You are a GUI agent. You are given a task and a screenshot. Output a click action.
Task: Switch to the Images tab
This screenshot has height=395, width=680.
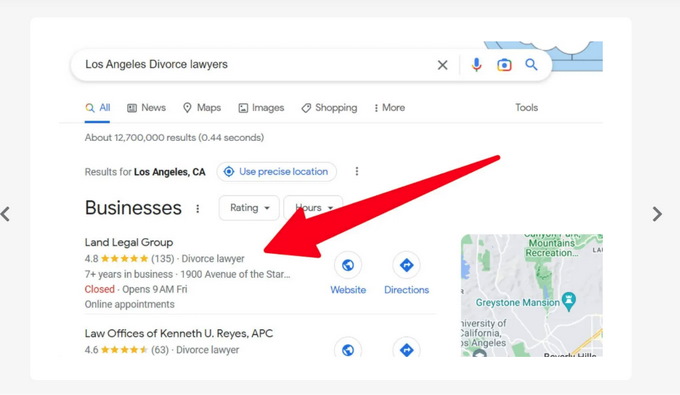click(261, 108)
